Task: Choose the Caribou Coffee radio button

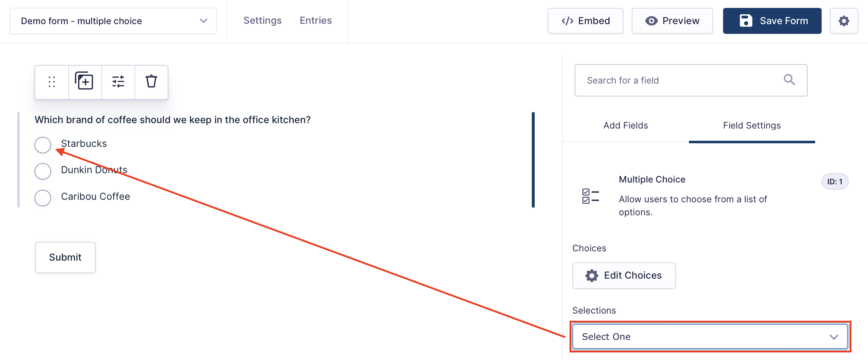Action: [x=43, y=198]
